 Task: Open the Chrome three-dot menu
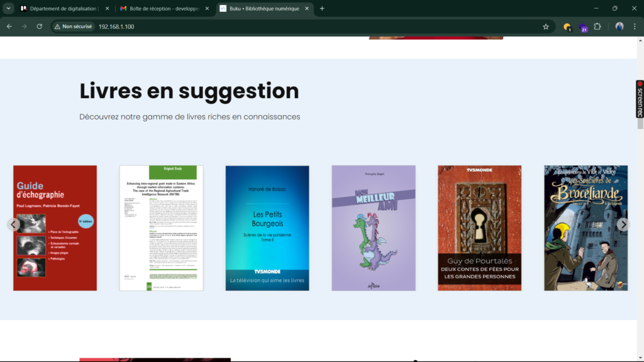[635, 26]
